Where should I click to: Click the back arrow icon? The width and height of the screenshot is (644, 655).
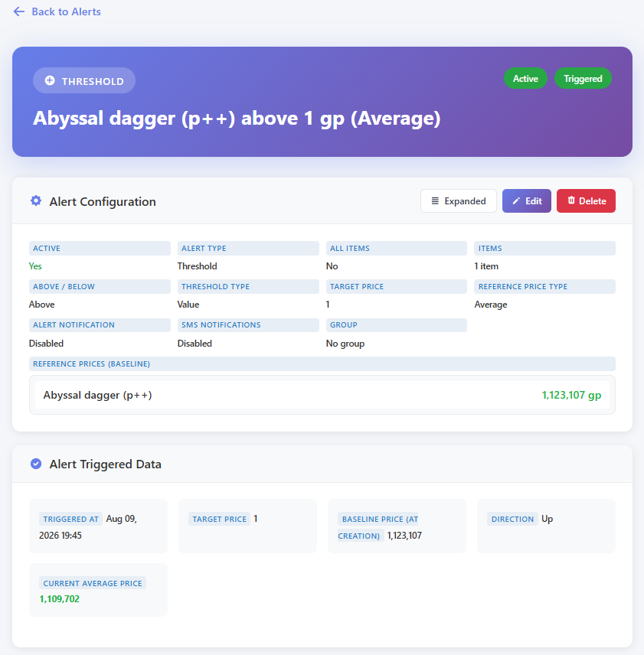coord(19,11)
